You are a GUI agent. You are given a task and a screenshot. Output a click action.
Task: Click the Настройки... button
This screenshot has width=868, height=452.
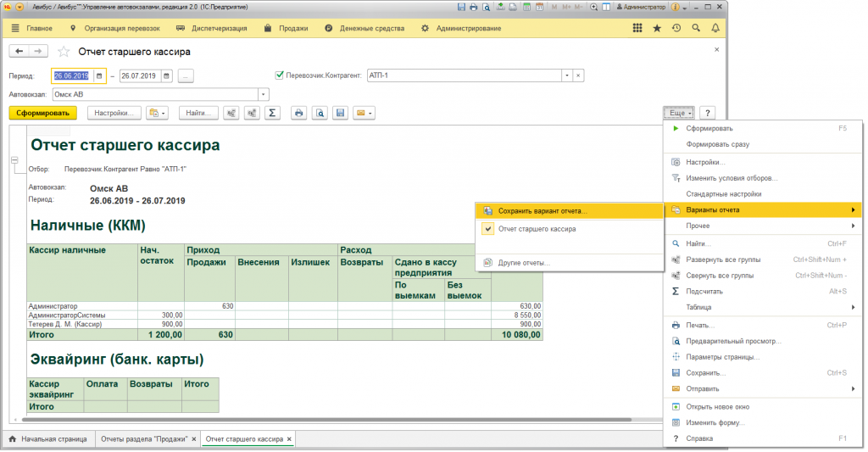click(x=113, y=113)
